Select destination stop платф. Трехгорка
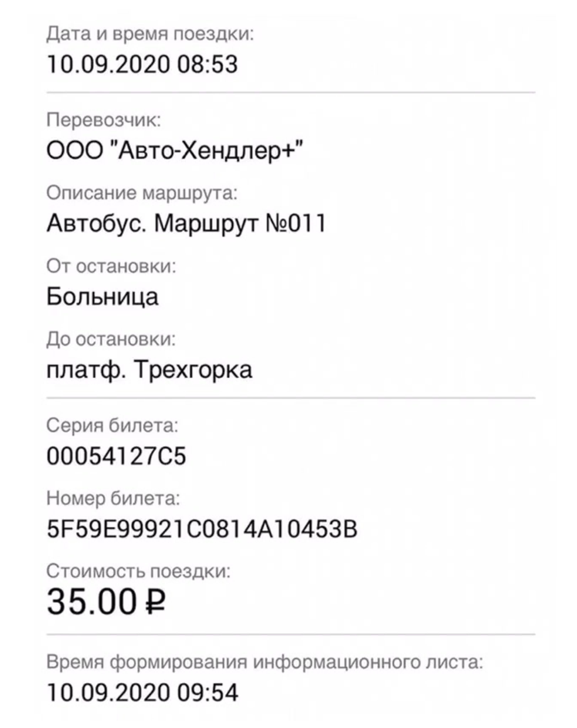This screenshot has height=728, width=577. pyautogui.click(x=149, y=370)
